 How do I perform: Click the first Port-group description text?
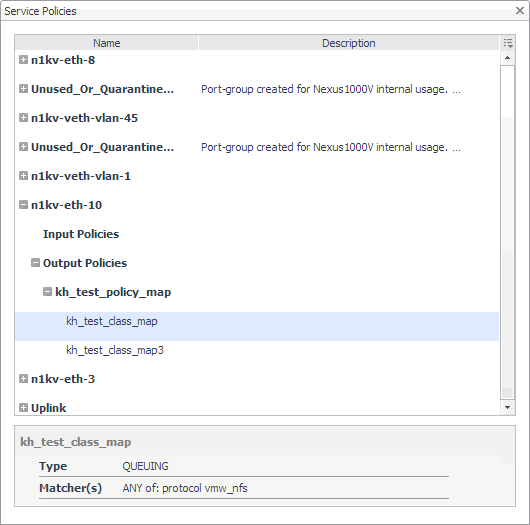tap(331, 89)
